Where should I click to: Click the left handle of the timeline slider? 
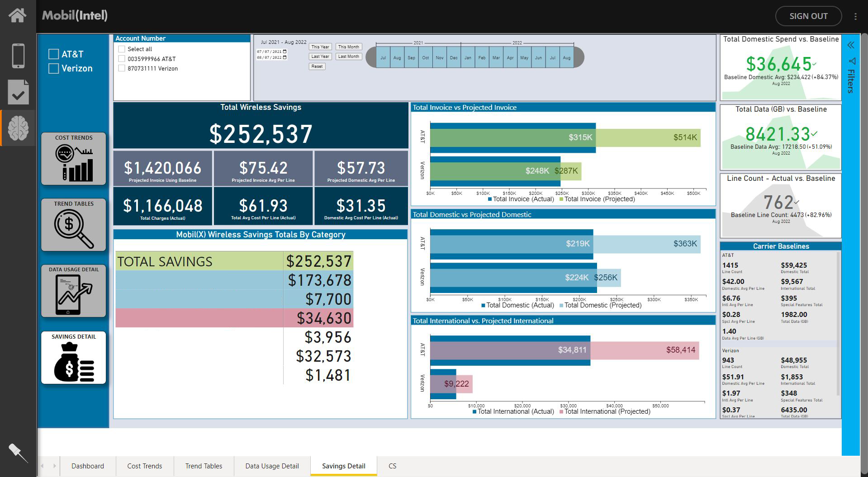pos(370,57)
